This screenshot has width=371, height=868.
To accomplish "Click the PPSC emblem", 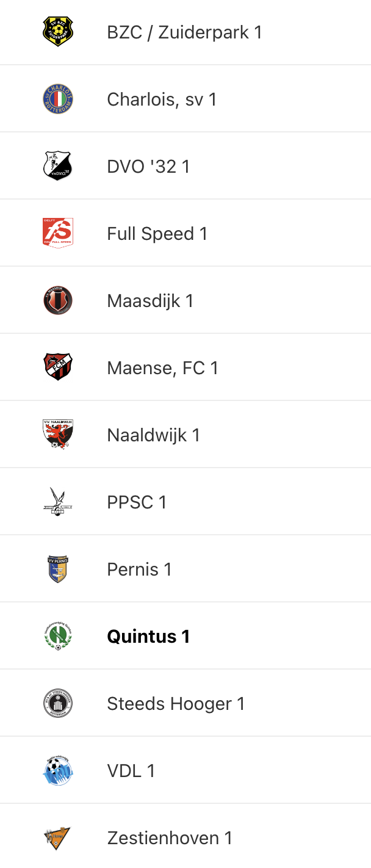I will pyautogui.click(x=58, y=502).
